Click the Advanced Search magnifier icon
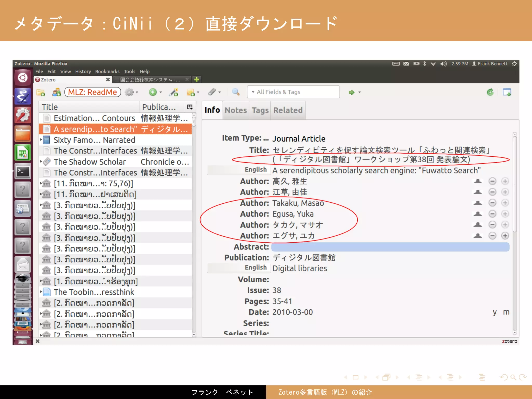532x399 pixels. click(x=236, y=92)
